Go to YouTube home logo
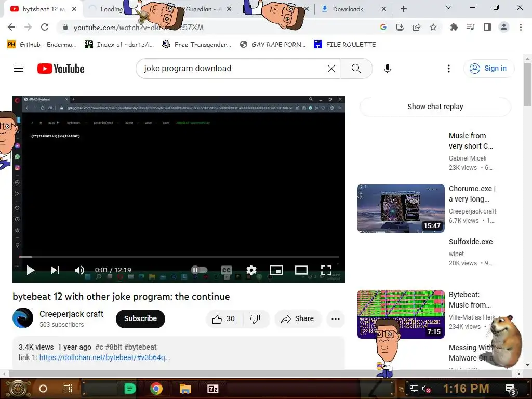The image size is (532, 399). (61, 69)
